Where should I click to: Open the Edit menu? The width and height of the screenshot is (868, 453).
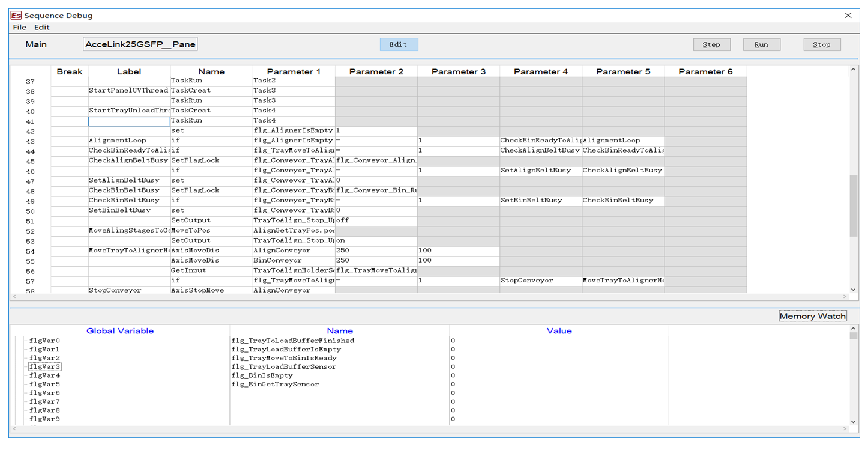[41, 28]
